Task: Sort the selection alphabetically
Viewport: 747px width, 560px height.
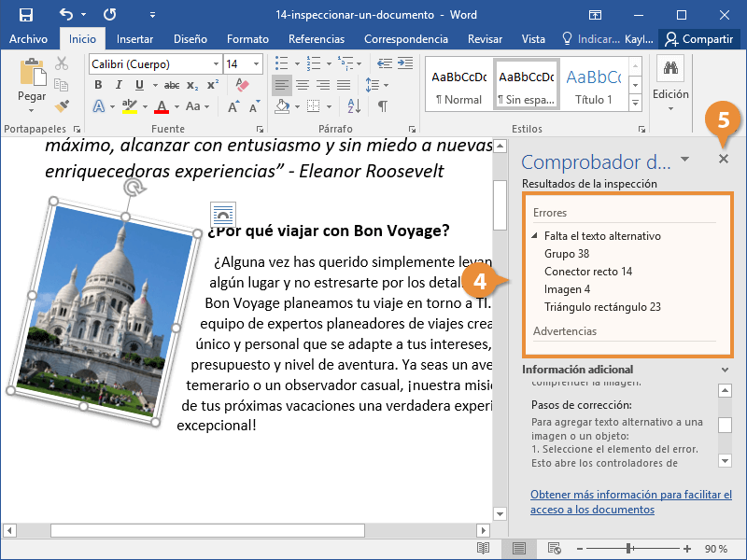Action: click(x=355, y=106)
